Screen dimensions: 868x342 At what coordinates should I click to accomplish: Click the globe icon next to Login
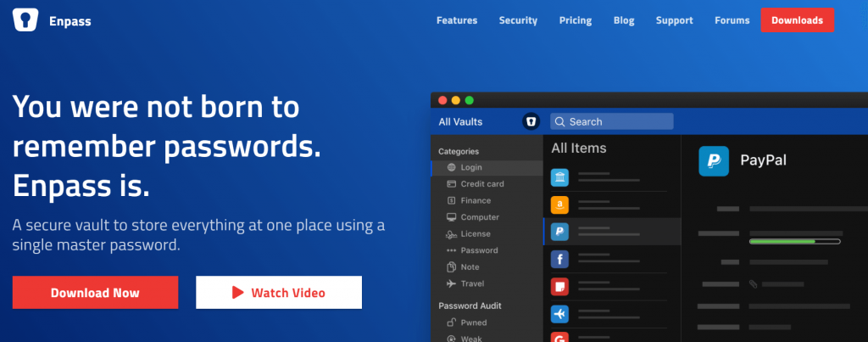coord(451,167)
